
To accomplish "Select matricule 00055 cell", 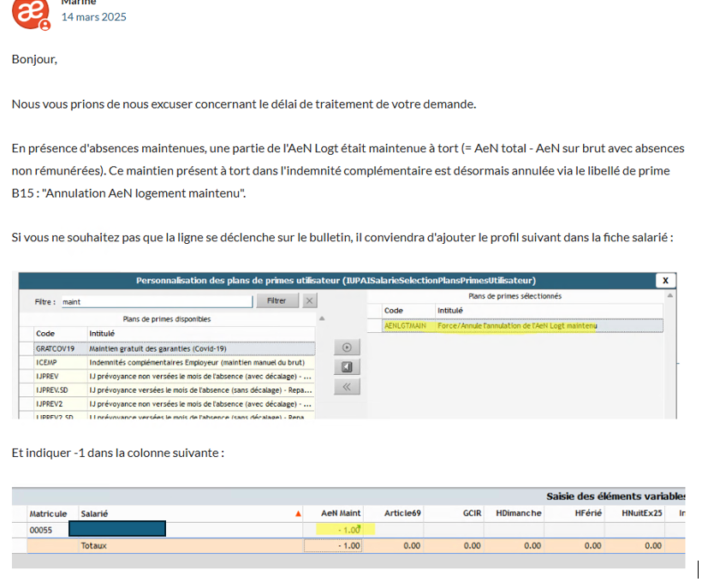I will (41, 530).
